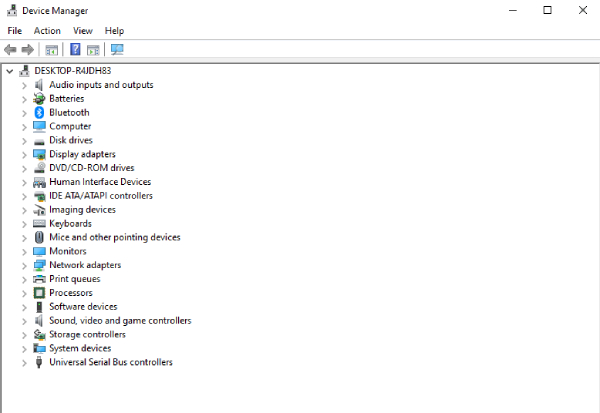Click the Device Manager title bar icon
Viewport: 600px width, 413px height.
[12, 10]
